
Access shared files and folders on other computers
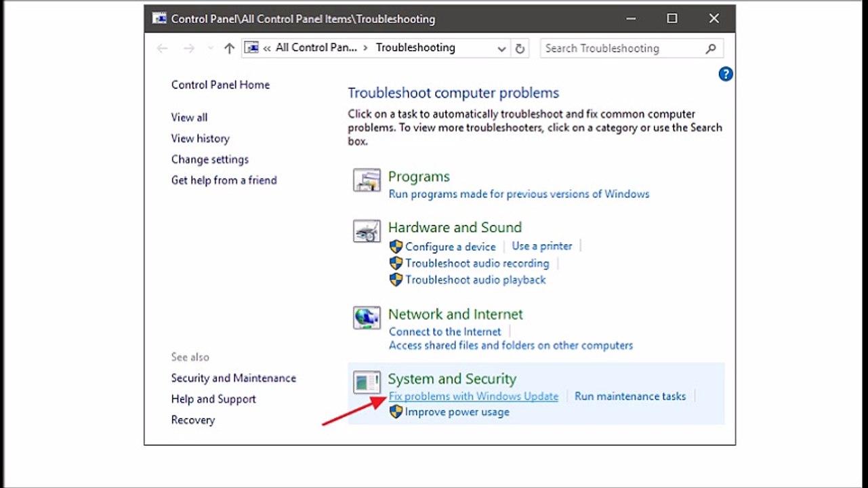pos(511,345)
